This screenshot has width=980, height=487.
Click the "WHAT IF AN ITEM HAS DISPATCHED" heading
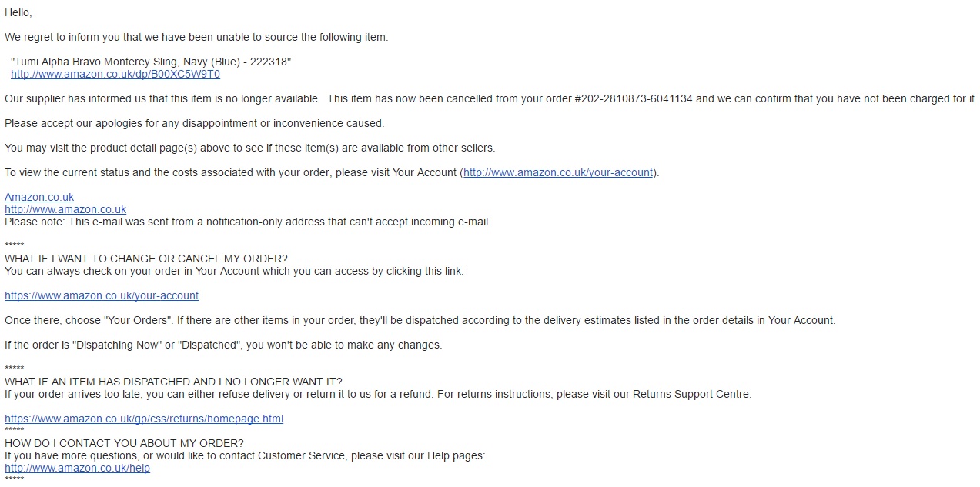coord(173,382)
